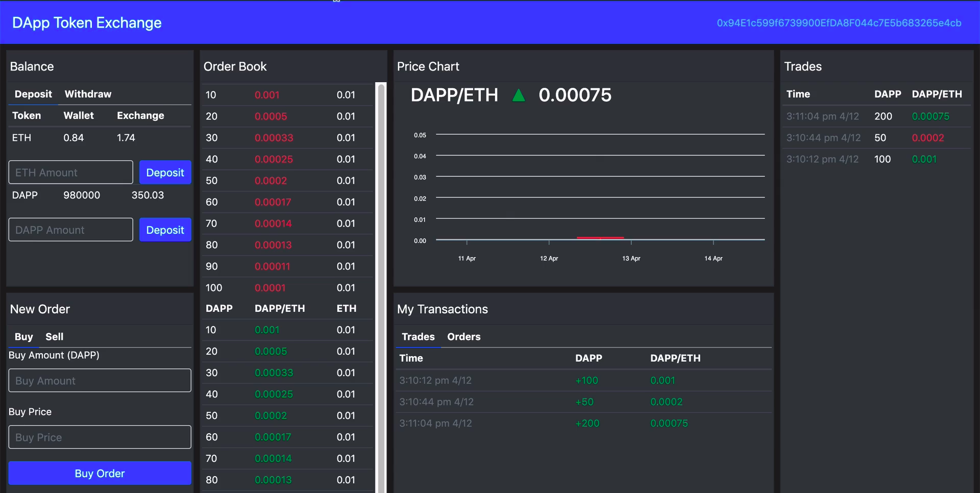Click the wallet address in header
The width and height of the screenshot is (980, 493).
click(839, 23)
